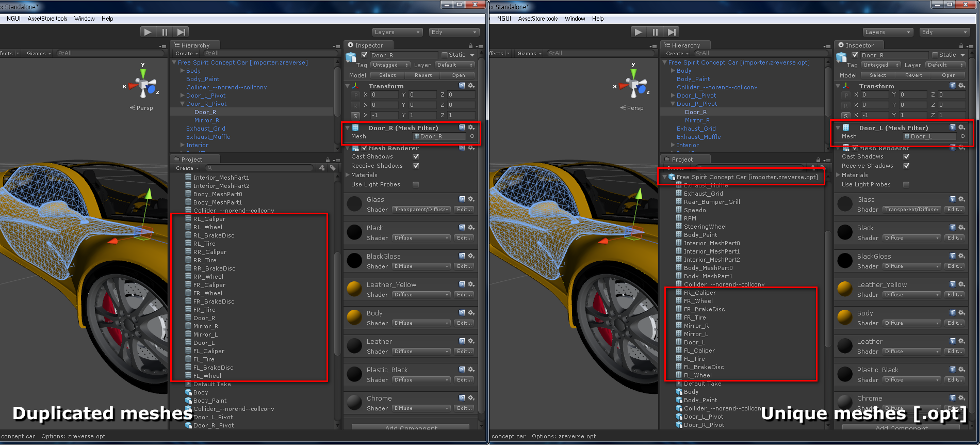Toggle Cast Shadows checkbox in left Inspector

pyautogui.click(x=416, y=156)
